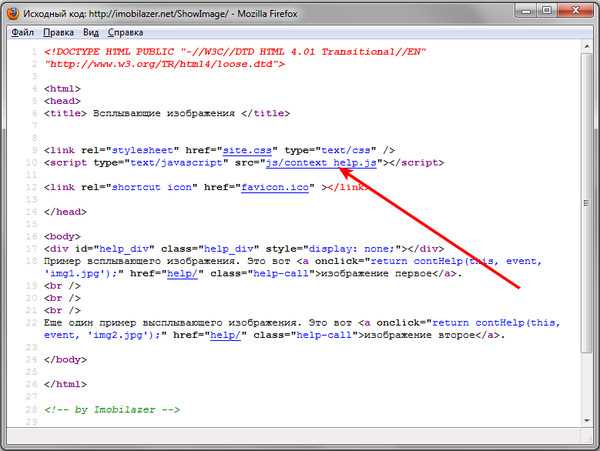Screen dimensions: 600x451
Task: Open the Правка menu
Action: point(58,33)
